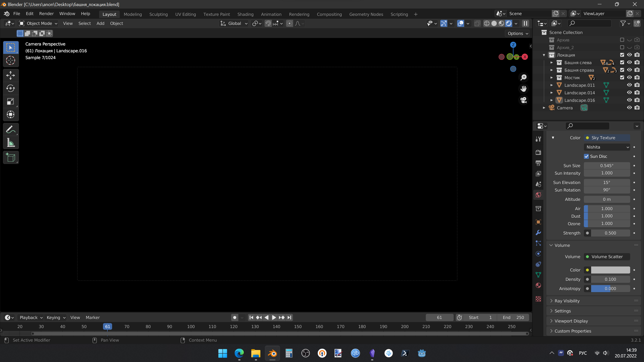Open the Render menu

46,14
